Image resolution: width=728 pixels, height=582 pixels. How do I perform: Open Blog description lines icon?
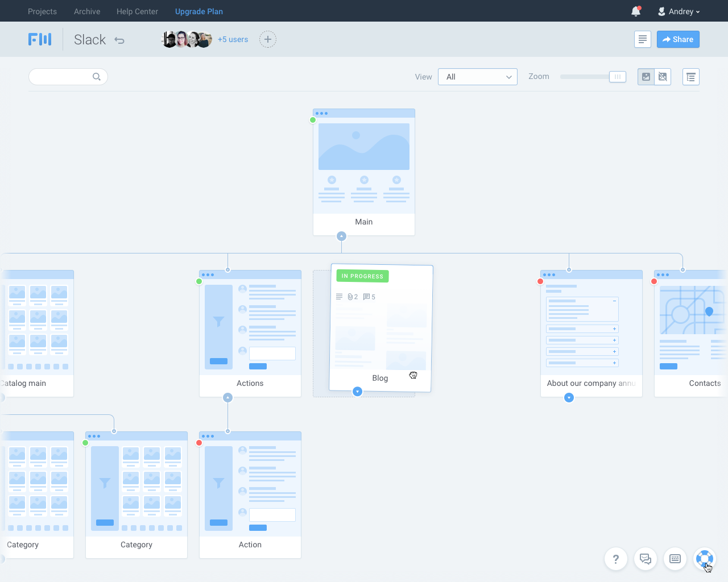(339, 297)
